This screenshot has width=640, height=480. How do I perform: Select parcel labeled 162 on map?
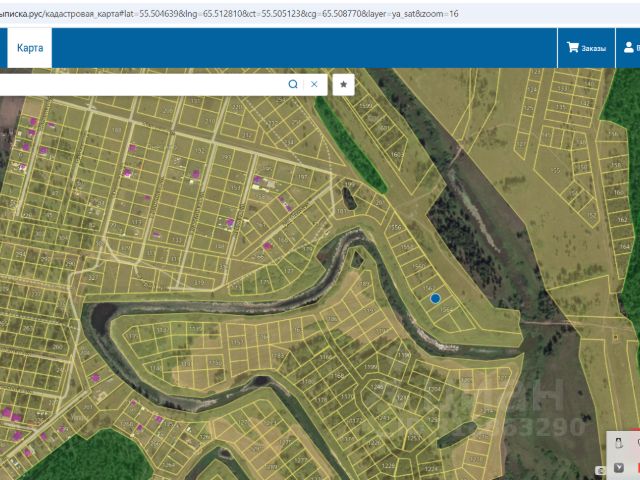point(622,220)
